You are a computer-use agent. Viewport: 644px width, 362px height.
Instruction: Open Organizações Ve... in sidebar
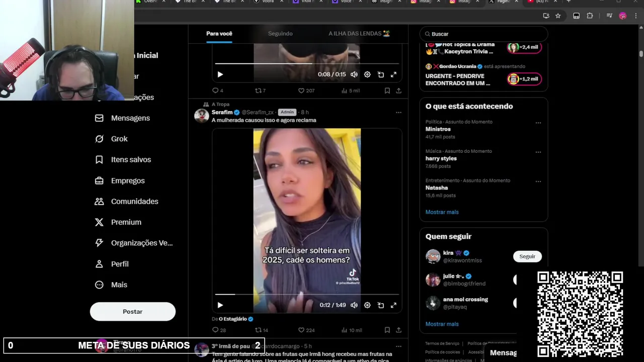(x=134, y=243)
